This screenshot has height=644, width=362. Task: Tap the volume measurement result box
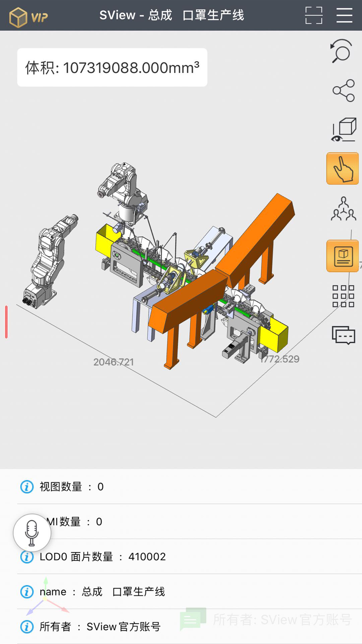[112, 68]
